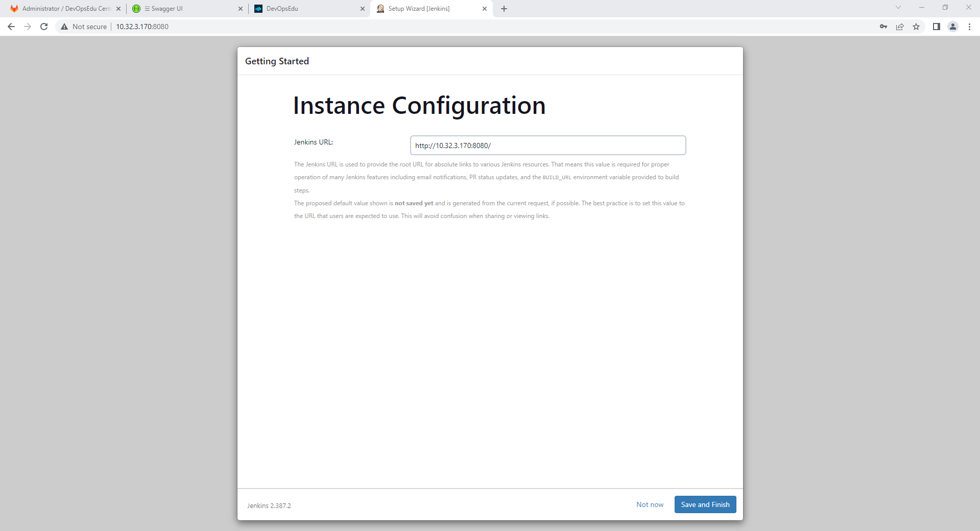Click the Not secure warning icon
The image size is (980, 531).
pos(64,27)
